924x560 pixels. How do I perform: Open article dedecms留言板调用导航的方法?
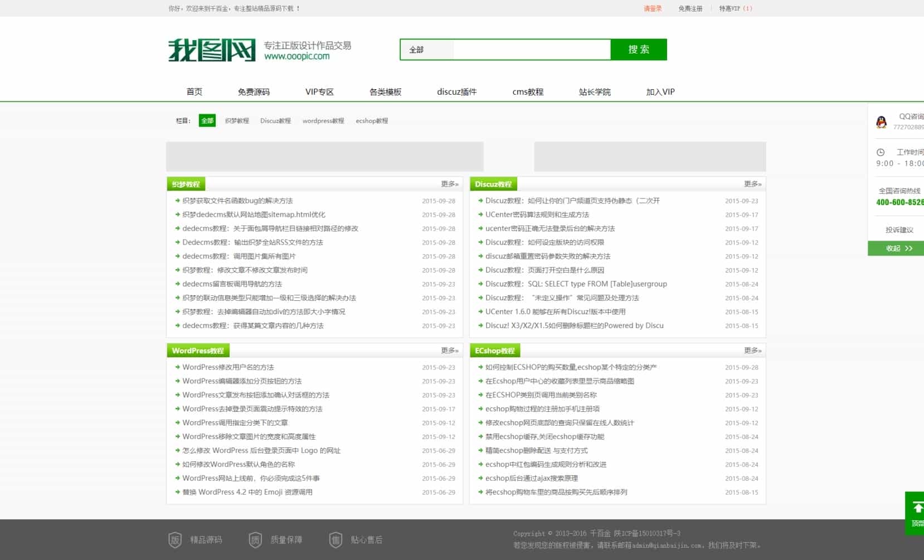tap(232, 284)
